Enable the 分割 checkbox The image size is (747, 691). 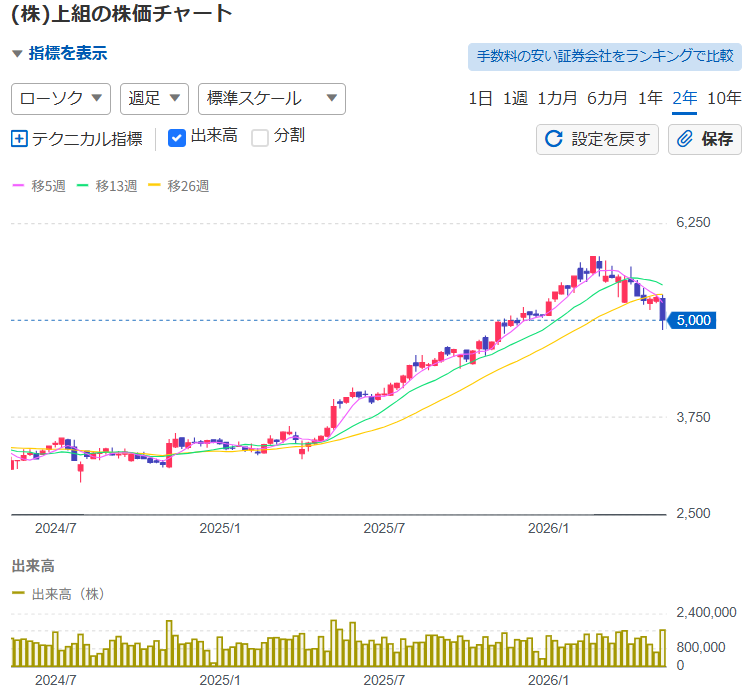(x=260, y=138)
